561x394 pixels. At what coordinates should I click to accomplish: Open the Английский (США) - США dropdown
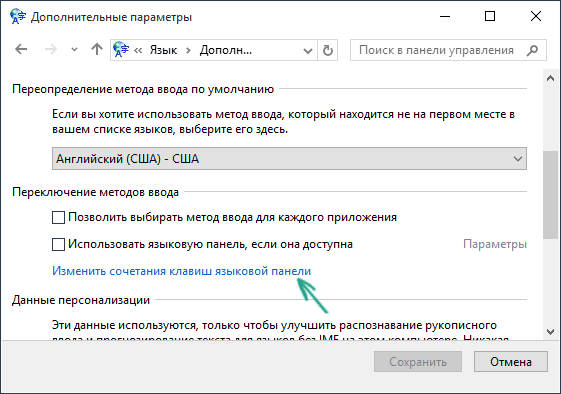coord(289,159)
